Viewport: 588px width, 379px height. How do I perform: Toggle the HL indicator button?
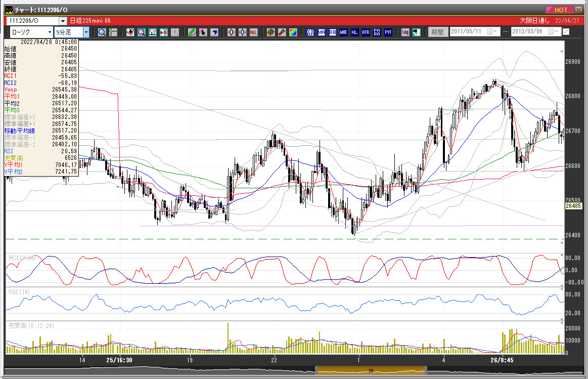pyautogui.click(x=354, y=32)
